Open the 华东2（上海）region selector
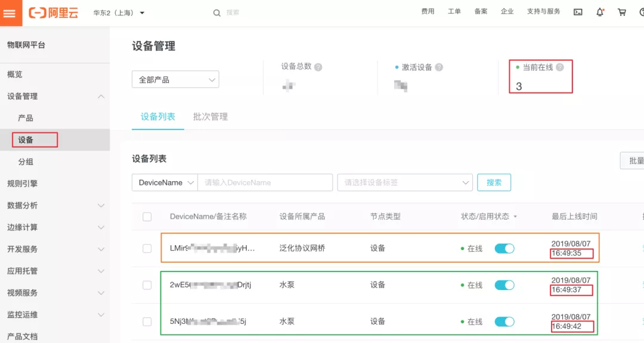Viewport: 644px width, 343px height. pos(119,13)
